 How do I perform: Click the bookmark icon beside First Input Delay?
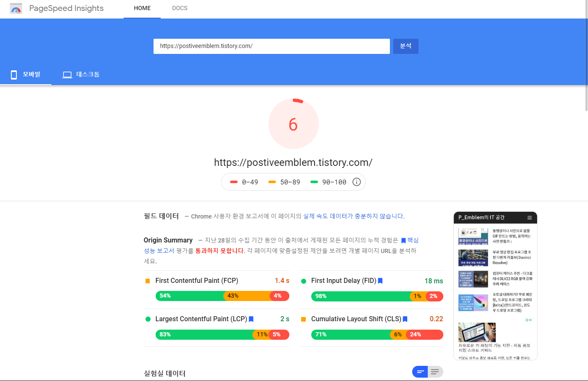coord(380,281)
